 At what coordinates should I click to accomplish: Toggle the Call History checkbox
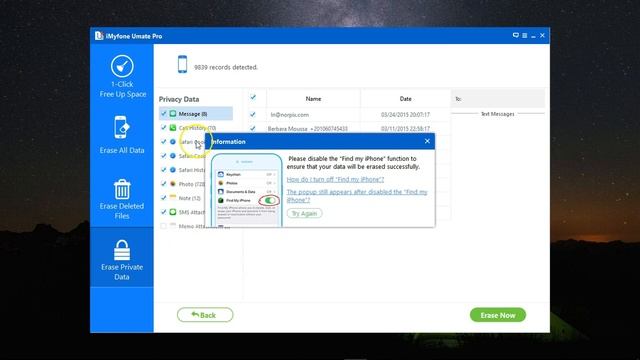[x=163, y=128]
